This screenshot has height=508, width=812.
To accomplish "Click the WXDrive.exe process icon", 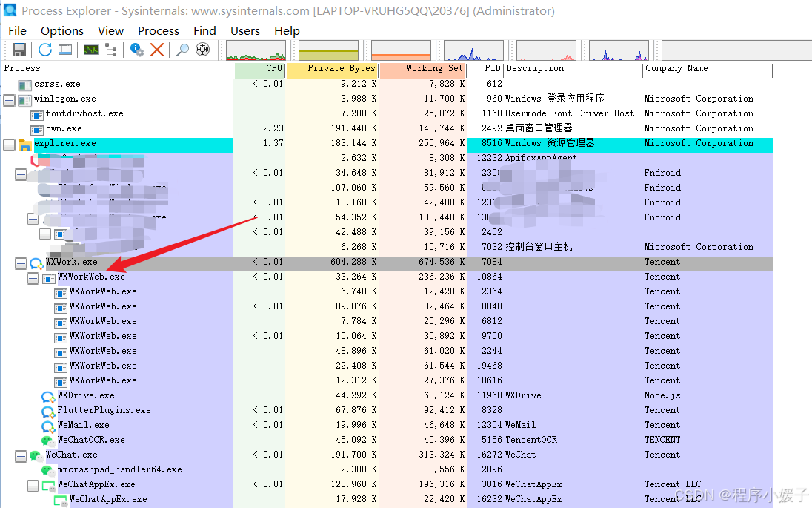I will pos(48,397).
